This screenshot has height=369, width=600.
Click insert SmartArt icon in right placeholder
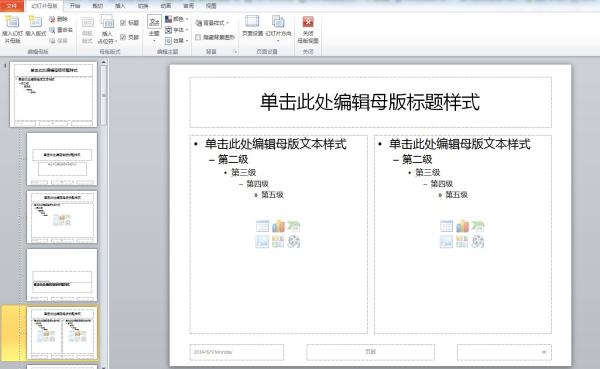478,226
